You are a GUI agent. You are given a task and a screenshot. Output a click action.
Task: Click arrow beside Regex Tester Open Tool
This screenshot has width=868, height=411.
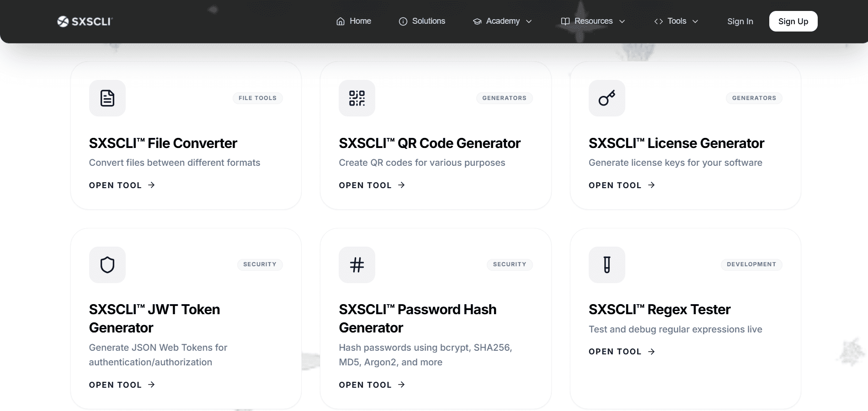click(x=651, y=352)
